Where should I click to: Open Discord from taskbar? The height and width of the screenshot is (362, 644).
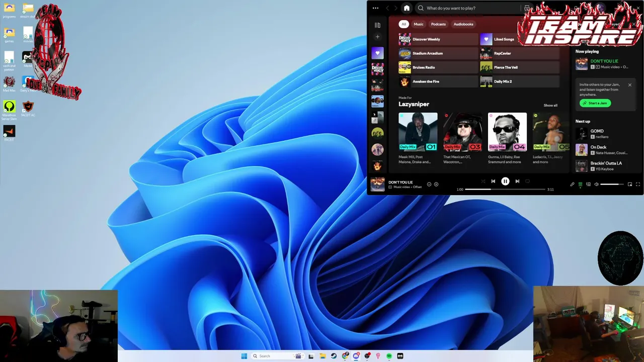click(356, 356)
